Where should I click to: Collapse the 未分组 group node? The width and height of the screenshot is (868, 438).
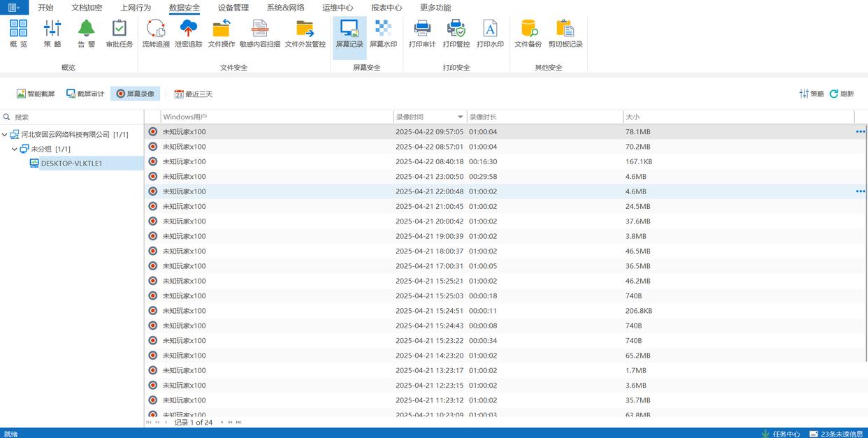[15, 149]
